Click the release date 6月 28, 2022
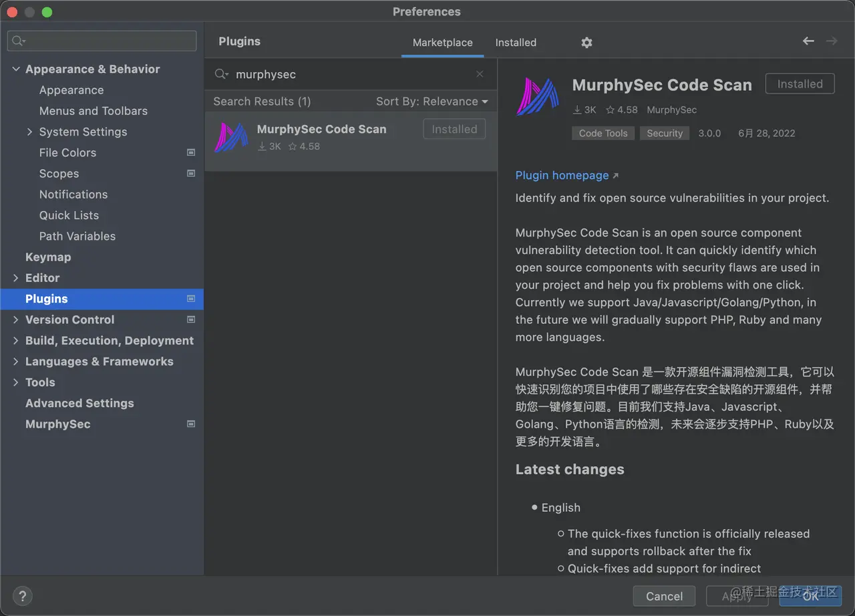This screenshot has height=616, width=855. click(x=767, y=134)
